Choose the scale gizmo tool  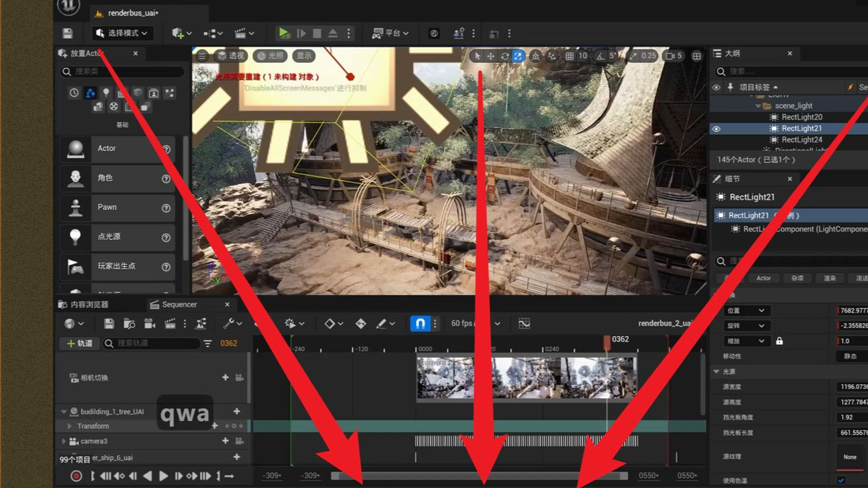(519, 56)
